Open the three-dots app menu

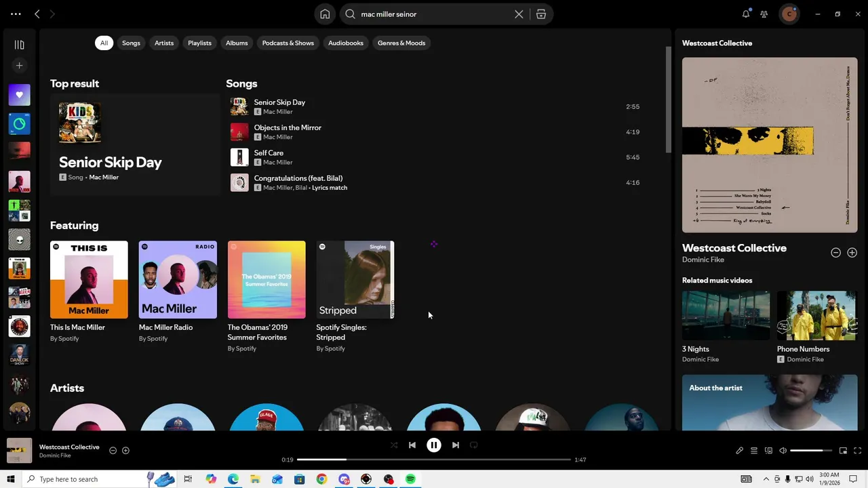coord(16,14)
